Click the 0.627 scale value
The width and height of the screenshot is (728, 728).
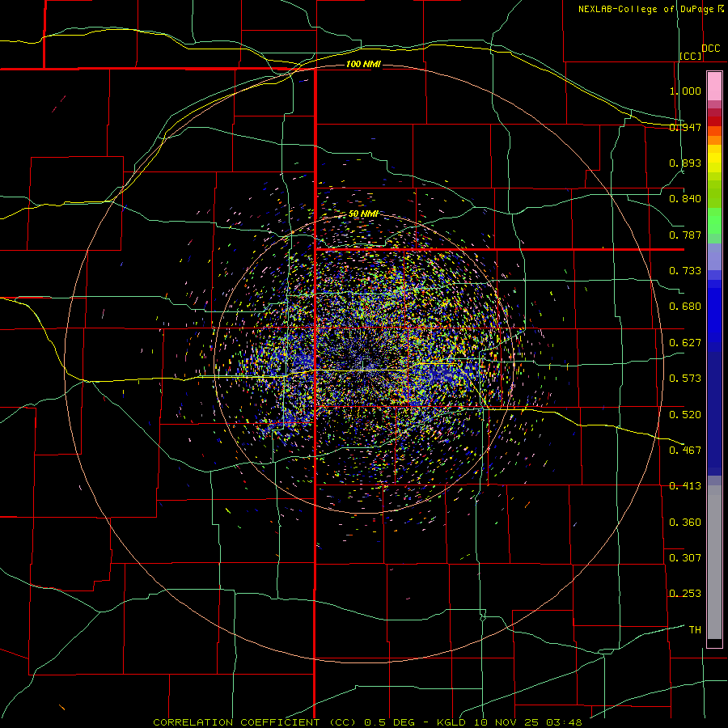click(x=685, y=343)
